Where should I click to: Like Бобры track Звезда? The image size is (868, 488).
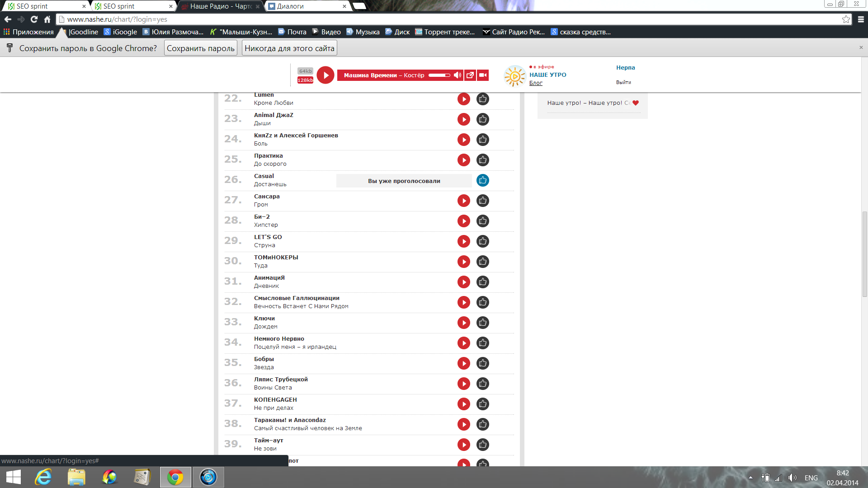(x=482, y=363)
